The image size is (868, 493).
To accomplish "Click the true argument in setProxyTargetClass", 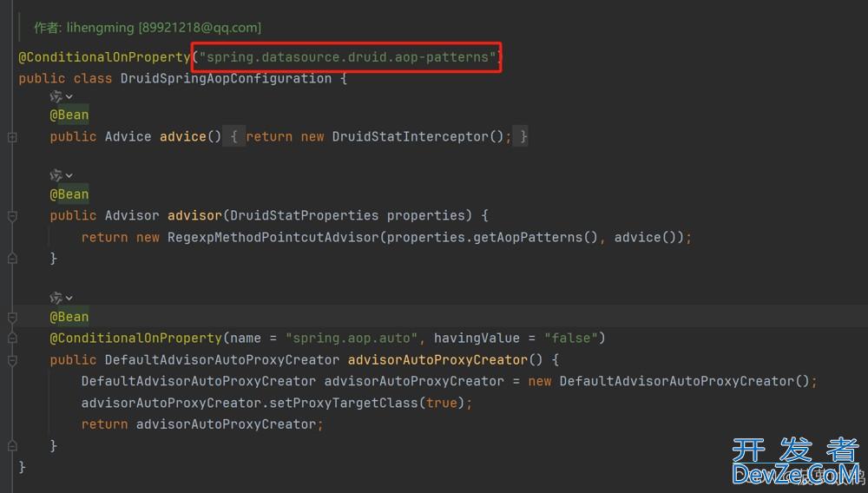I will point(441,403).
